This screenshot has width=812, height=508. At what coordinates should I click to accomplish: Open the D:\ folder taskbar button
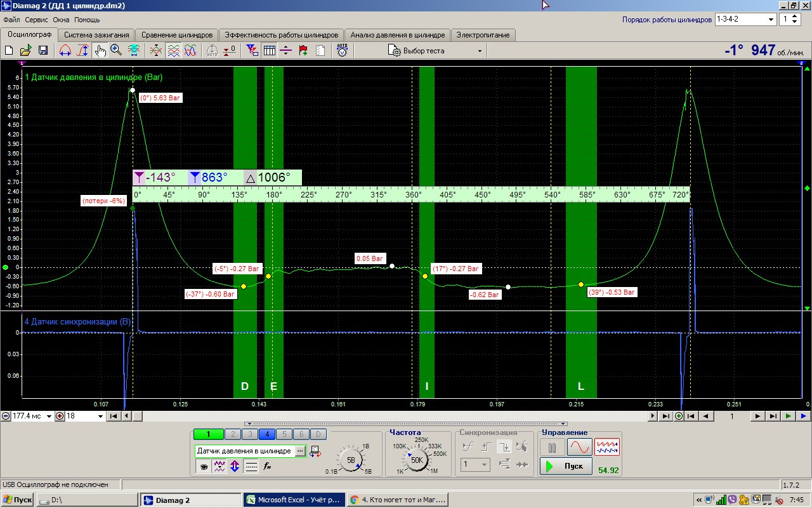87,500
